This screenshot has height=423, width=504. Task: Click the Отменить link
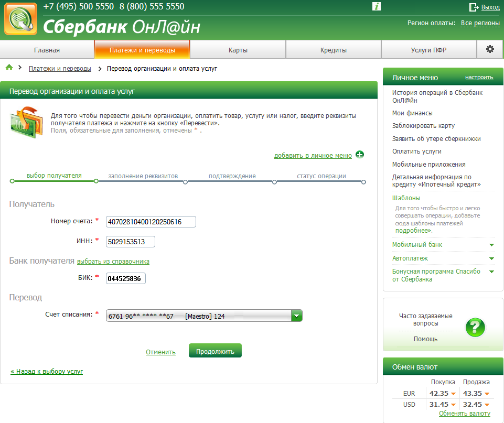(160, 352)
